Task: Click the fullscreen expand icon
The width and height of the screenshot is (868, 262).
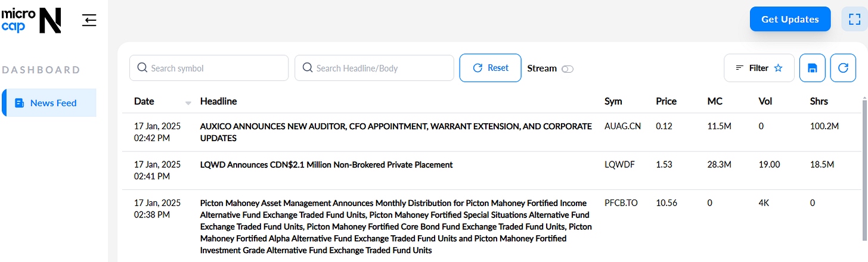Action: pos(854,19)
